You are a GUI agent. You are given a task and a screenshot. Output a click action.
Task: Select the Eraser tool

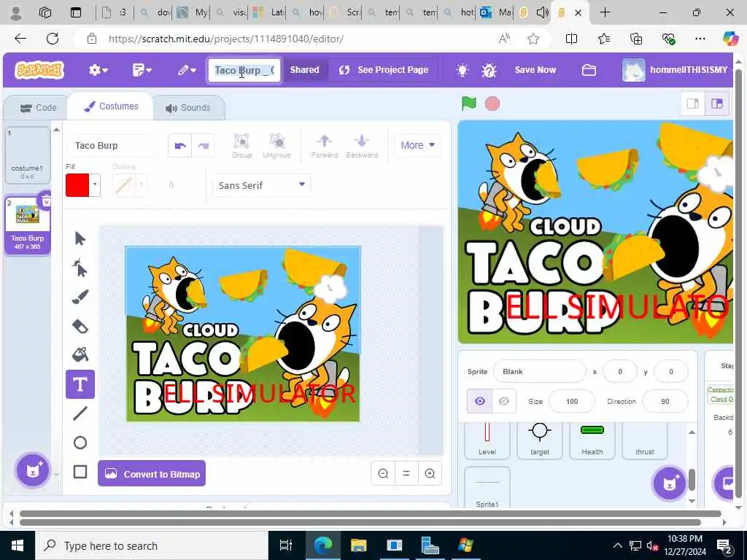coord(80,326)
